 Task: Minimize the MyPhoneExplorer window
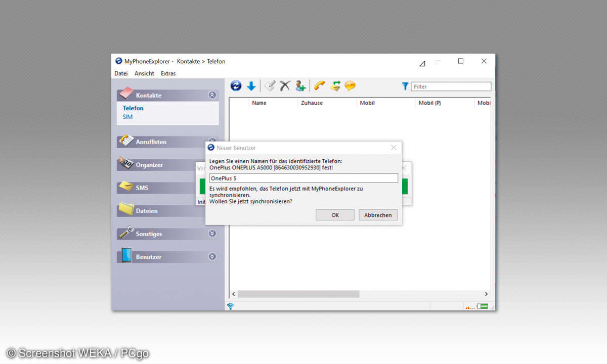[439, 61]
